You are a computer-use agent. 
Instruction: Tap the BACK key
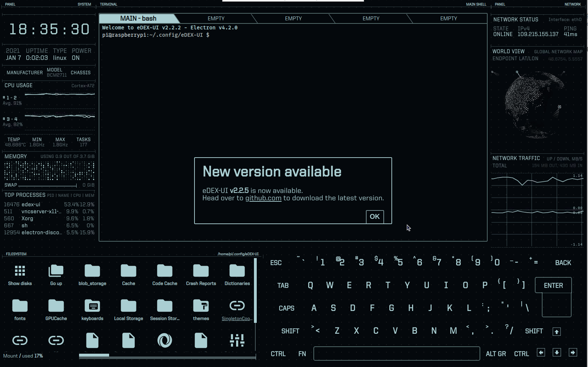tap(563, 263)
